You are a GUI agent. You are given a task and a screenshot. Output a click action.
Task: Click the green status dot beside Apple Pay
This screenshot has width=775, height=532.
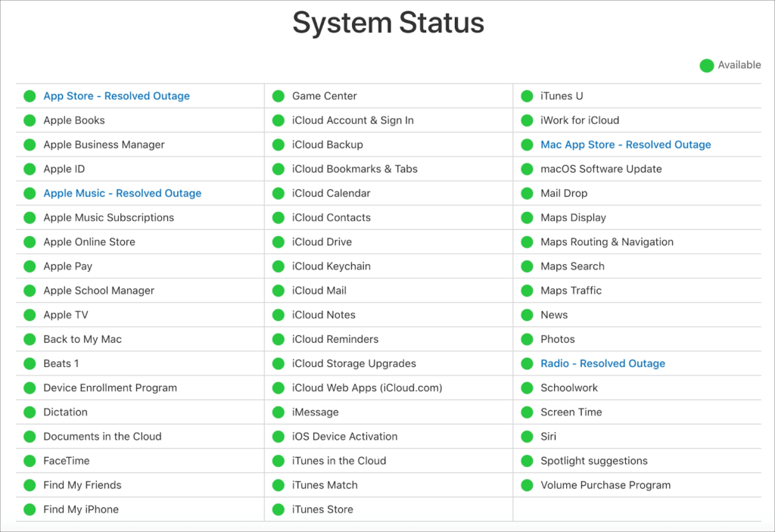pyautogui.click(x=30, y=266)
